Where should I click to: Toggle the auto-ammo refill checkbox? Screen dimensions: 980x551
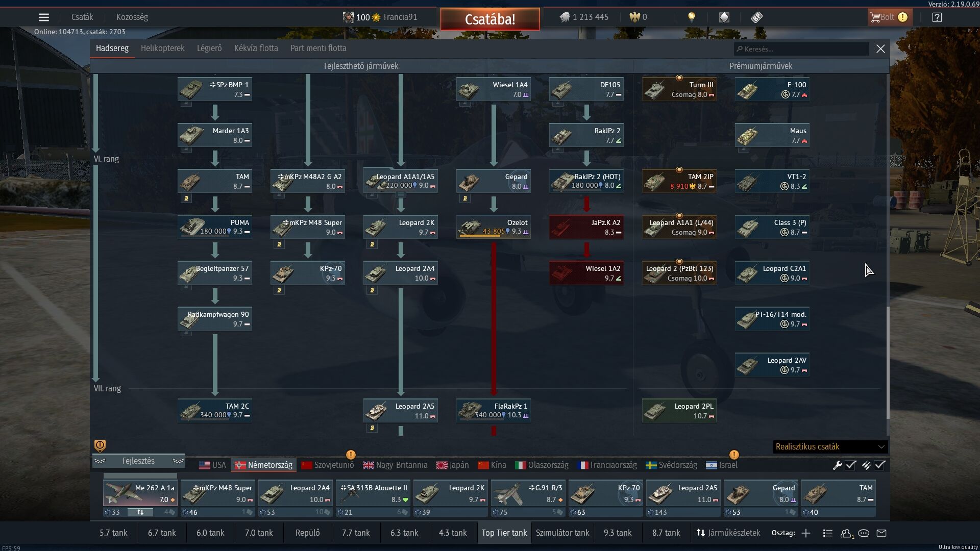click(880, 465)
